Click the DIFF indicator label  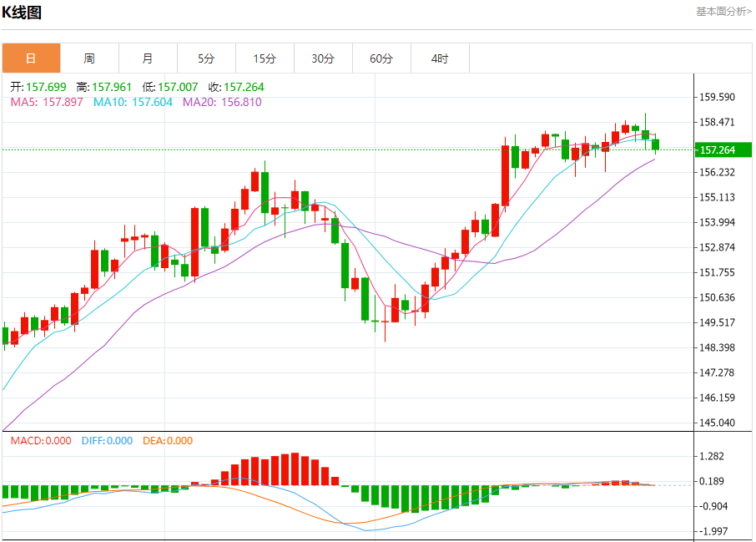(x=107, y=441)
